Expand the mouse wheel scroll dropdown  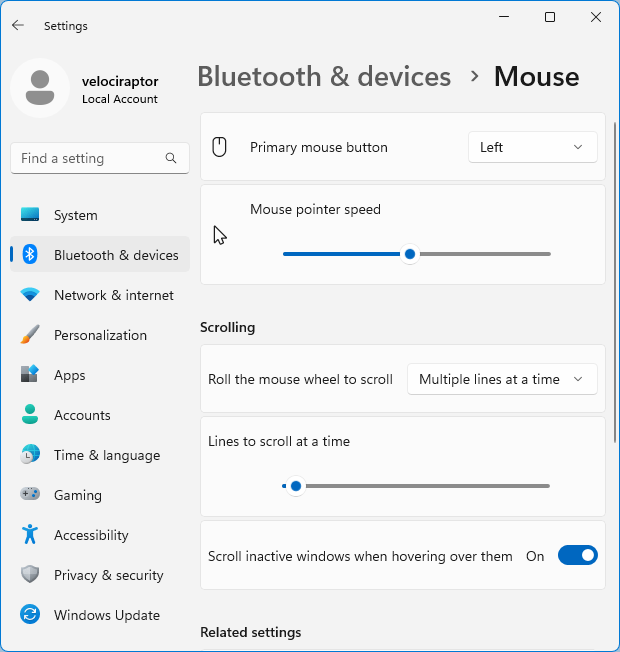click(x=501, y=379)
